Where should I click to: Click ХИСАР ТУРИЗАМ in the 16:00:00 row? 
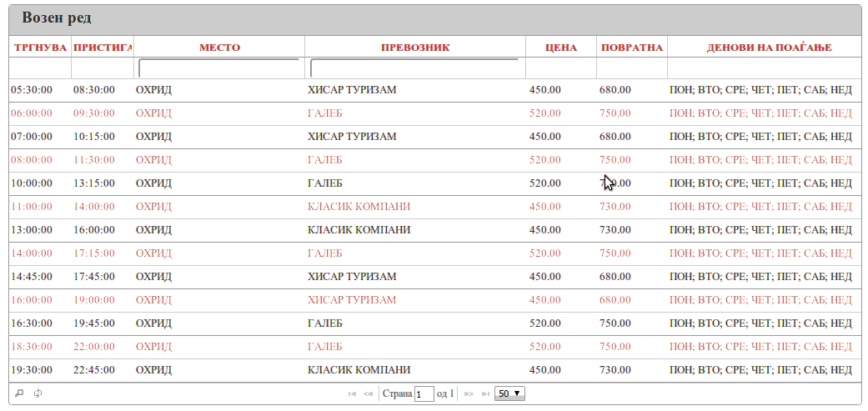pyautogui.click(x=352, y=300)
